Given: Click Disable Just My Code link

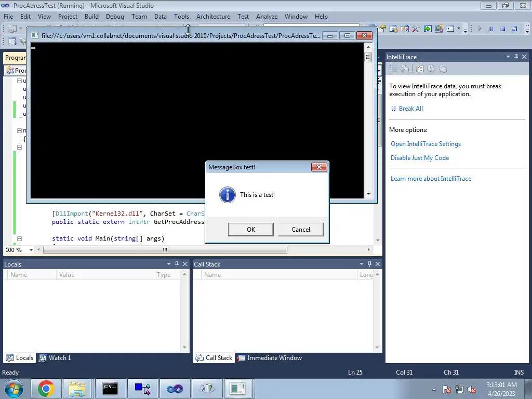Looking at the screenshot, I should click(x=420, y=158).
